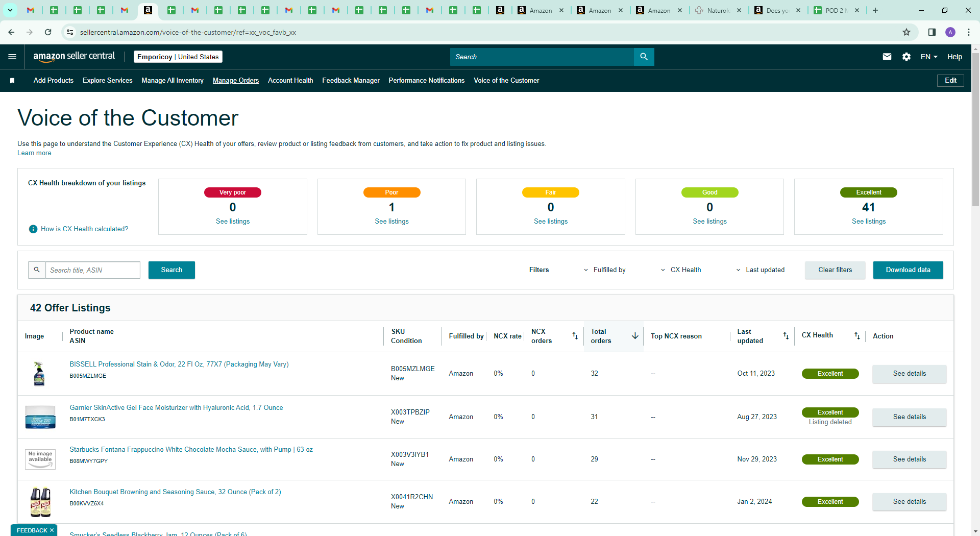Click Clear filters button
This screenshot has width=980, height=536.
pos(835,270)
